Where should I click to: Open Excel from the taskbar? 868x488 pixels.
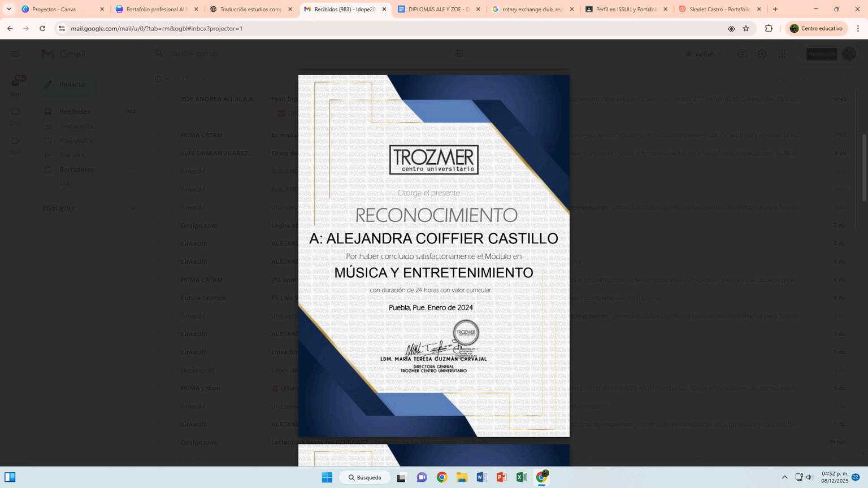pos(521,477)
